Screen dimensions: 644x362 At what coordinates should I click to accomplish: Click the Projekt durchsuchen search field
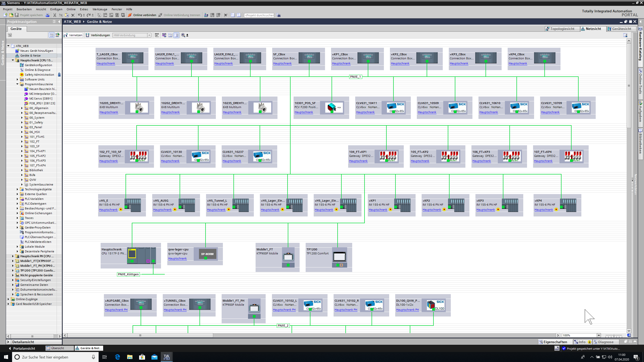click(x=259, y=15)
